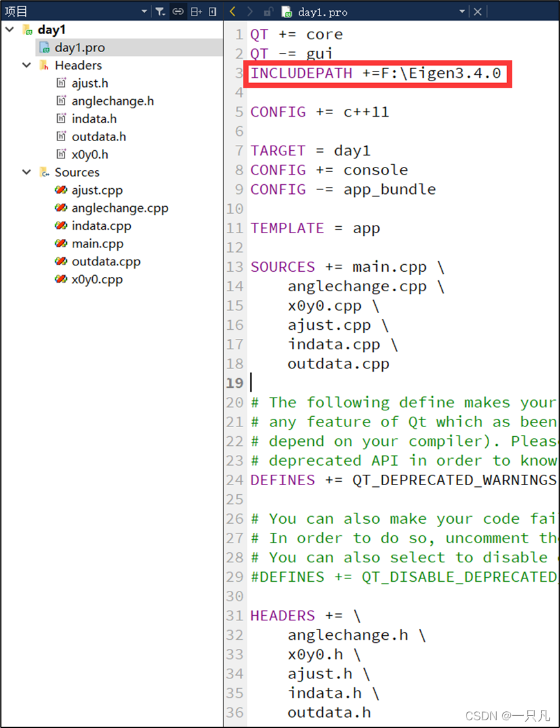This screenshot has height=728, width=560.
Task: Select the Sources folder
Action: [77, 172]
